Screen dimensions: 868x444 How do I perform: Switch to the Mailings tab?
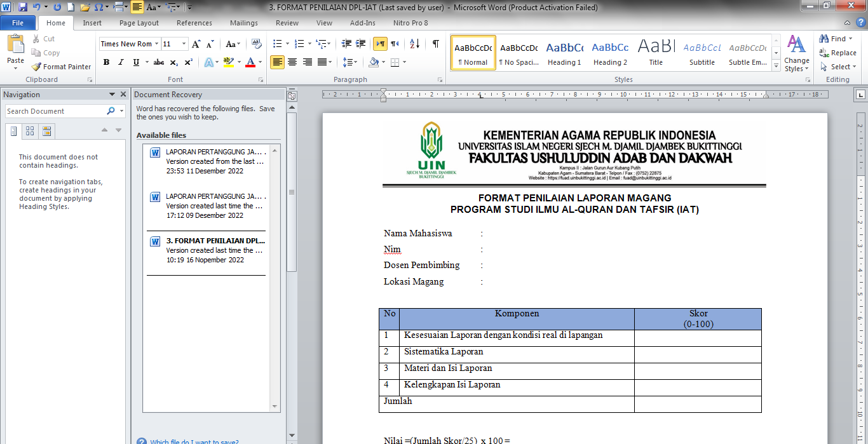click(244, 23)
